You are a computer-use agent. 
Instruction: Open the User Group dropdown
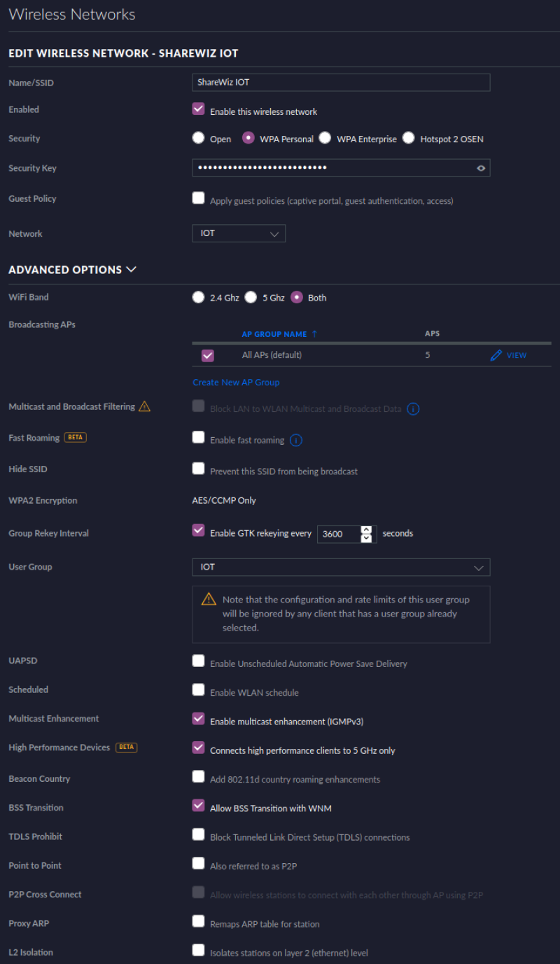pyautogui.click(x=341, y=567)
